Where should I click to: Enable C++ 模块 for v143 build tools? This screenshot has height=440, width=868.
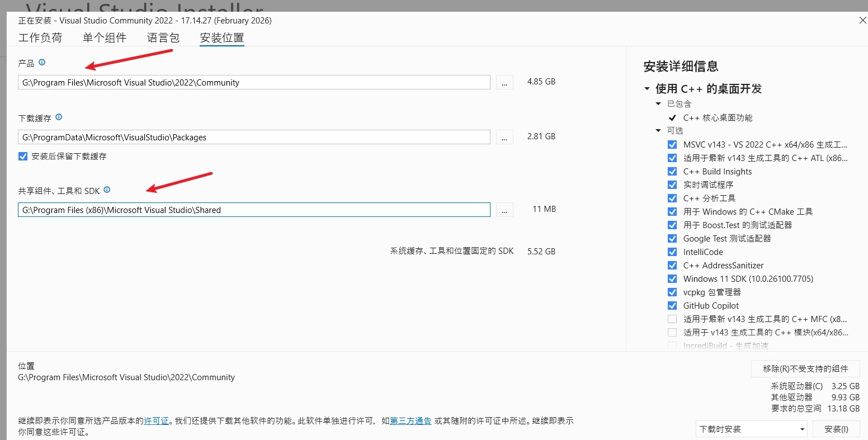[x=672, y=333]
